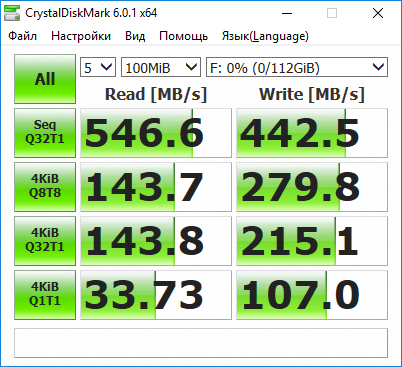Image resolution: width=402 pixels, height=367 pixels.
Task: Close the CrystalDiskMark window
Action: 378,13
